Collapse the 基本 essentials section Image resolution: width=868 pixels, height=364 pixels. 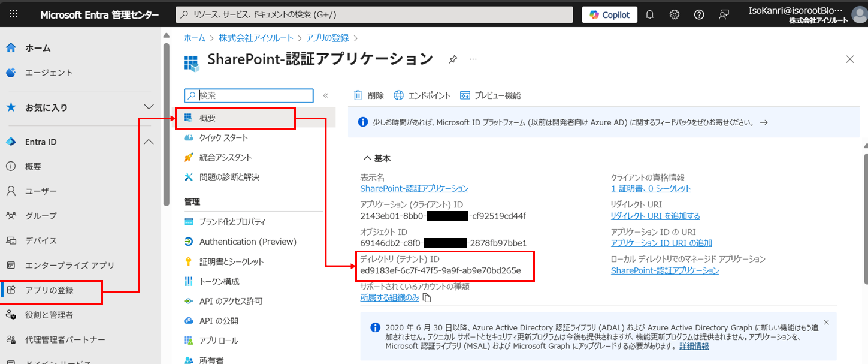pyautogui.click(x=377, y=158)
